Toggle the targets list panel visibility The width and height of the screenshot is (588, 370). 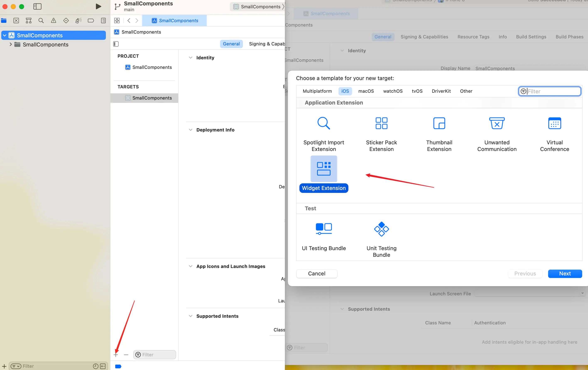(x=116, y=44)
